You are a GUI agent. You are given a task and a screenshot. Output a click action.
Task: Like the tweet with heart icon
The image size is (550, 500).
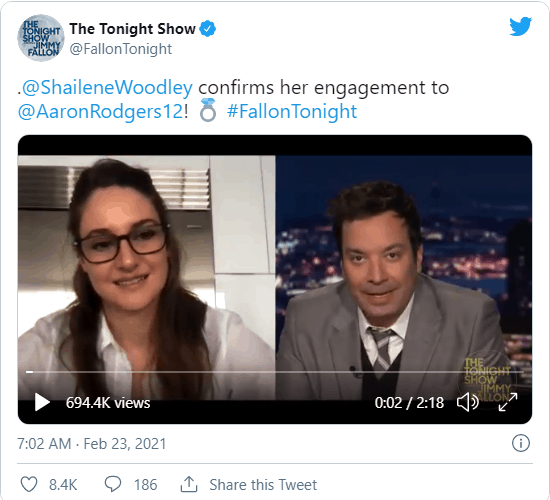pos(29,485)
